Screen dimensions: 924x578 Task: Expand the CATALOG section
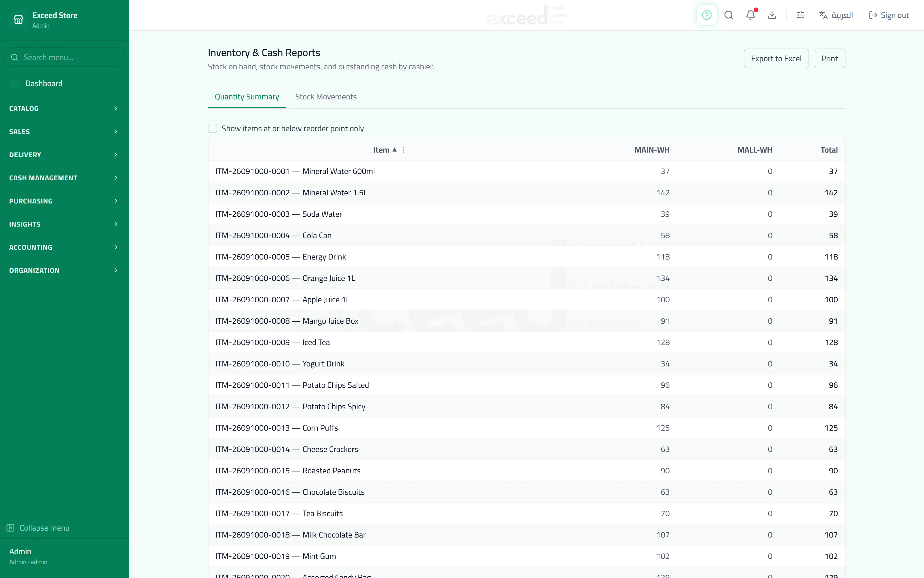tap(64, 109)
